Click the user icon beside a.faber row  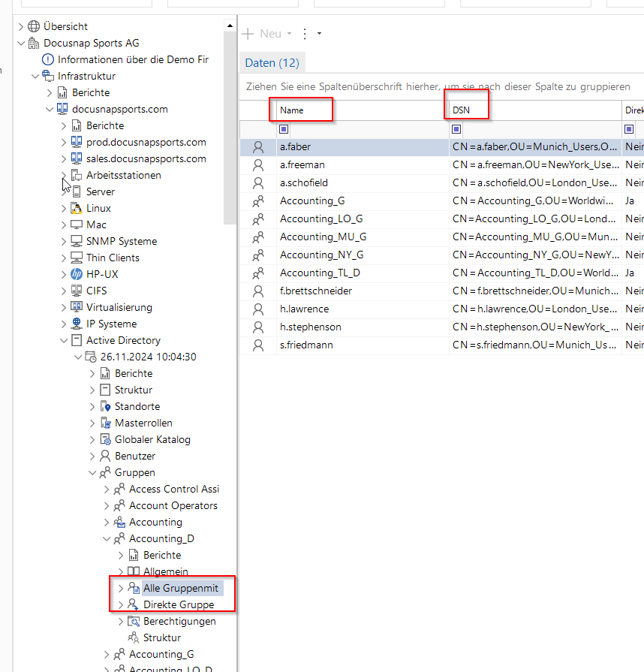[258, 146]
